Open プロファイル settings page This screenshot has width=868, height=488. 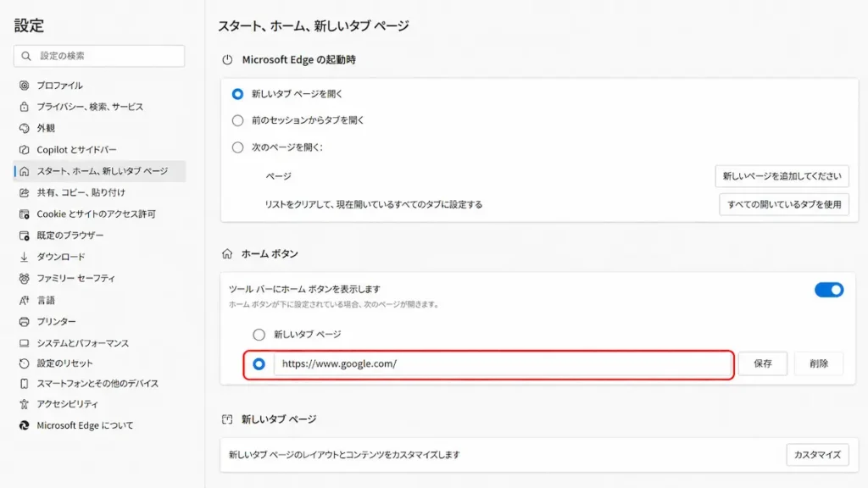60,86
